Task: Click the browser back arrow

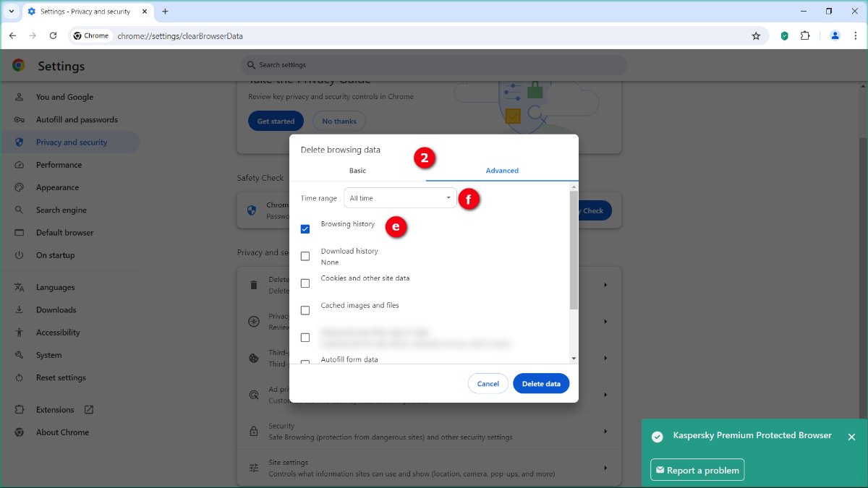Action: tap(12, 35)
